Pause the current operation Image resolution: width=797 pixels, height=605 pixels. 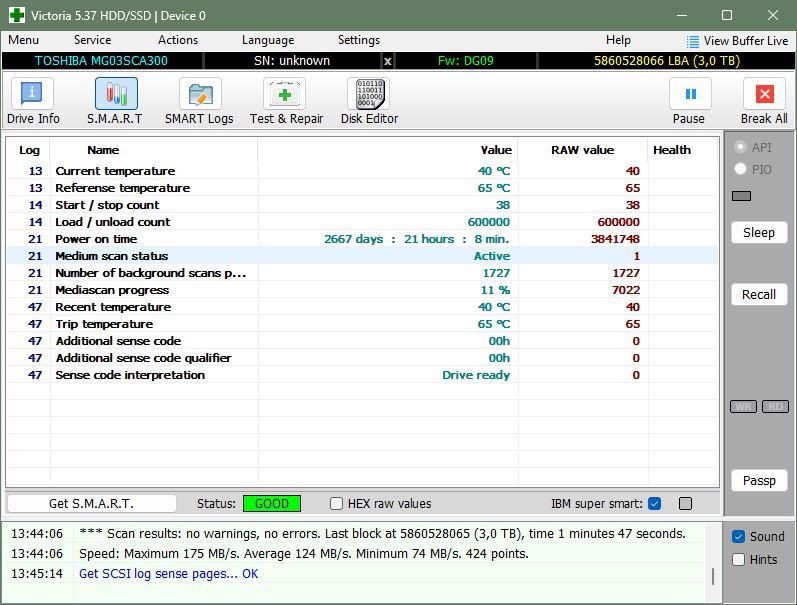[689, 101]
